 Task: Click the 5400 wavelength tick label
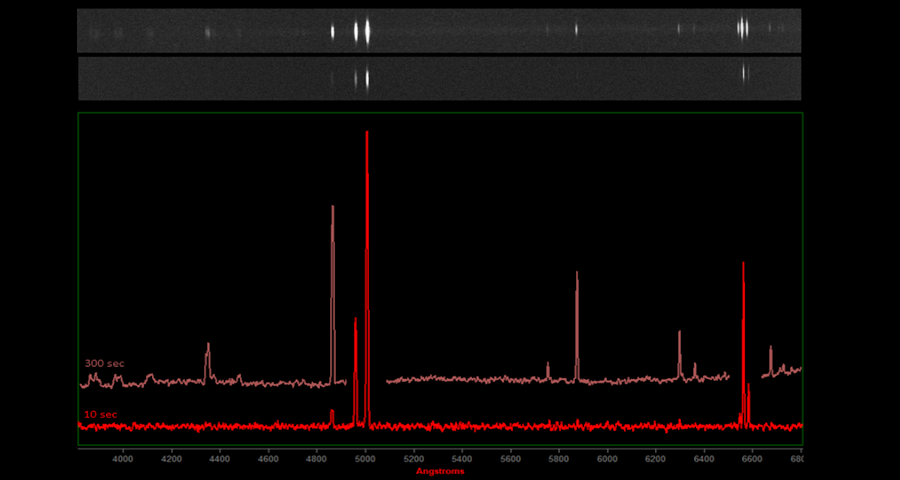tap(462, 459)
